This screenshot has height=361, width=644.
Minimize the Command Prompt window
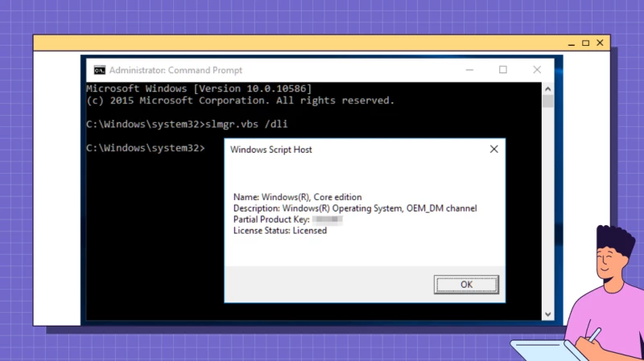(x=467, y=70)
